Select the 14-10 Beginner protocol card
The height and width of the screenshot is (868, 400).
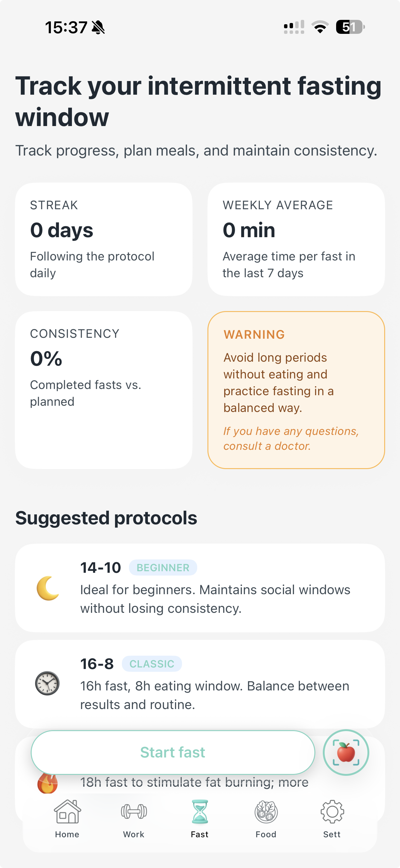pyautogui.click(x=200, y=588)
